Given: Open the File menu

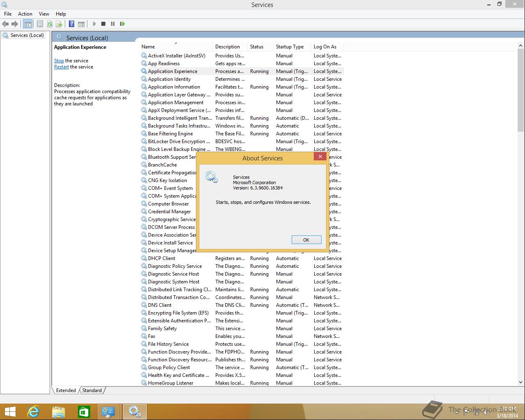Looking at the screenshot, I should (x=8, y=14).
